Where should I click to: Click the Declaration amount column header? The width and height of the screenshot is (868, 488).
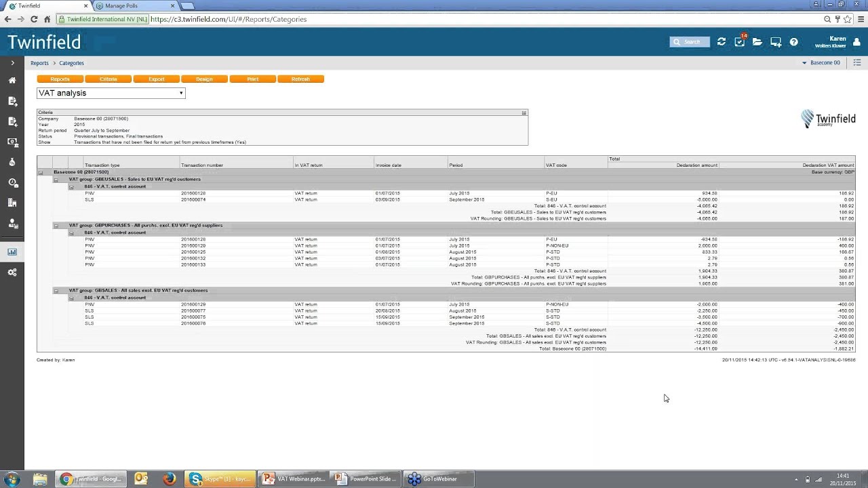pos(696,165)
